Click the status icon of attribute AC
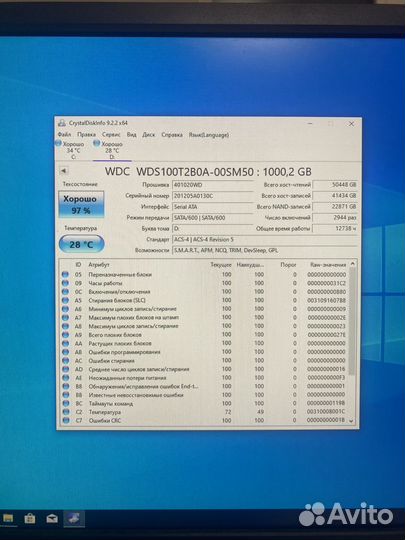Screen dimensions: 405x540 click(x=65, y=361)
